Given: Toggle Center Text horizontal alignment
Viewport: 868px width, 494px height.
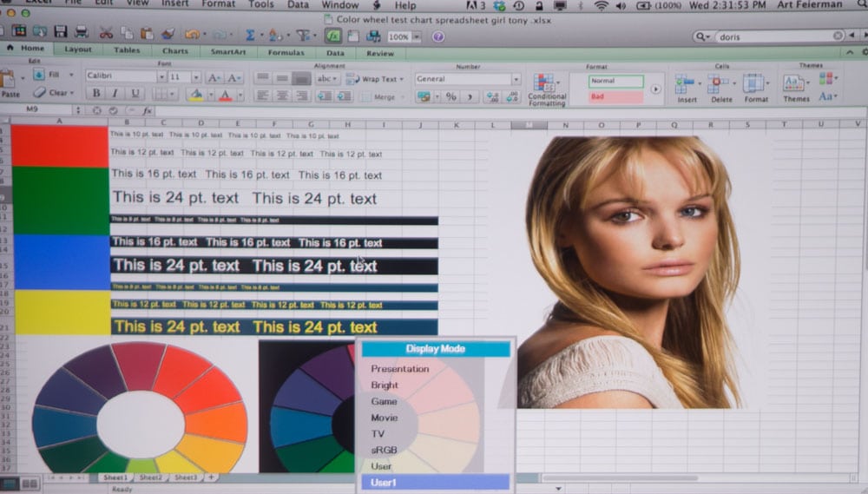Looking at the screenshot, I should [282, 96].
